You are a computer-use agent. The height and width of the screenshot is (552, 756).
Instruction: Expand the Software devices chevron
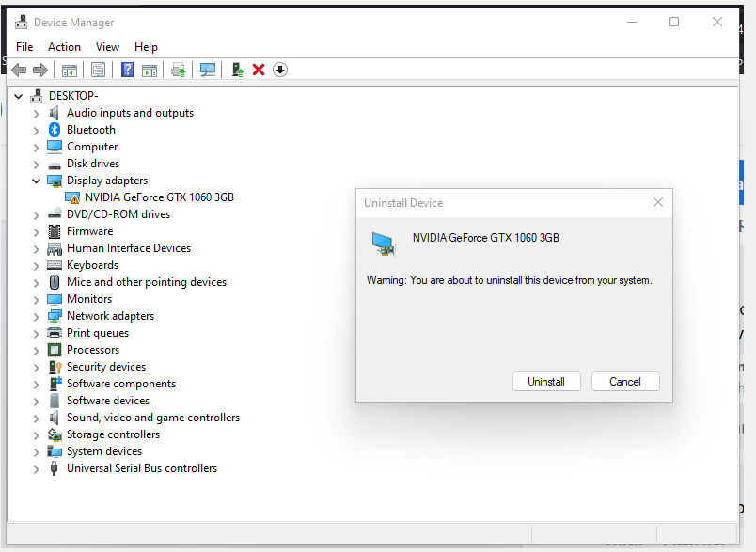(36, 402)
